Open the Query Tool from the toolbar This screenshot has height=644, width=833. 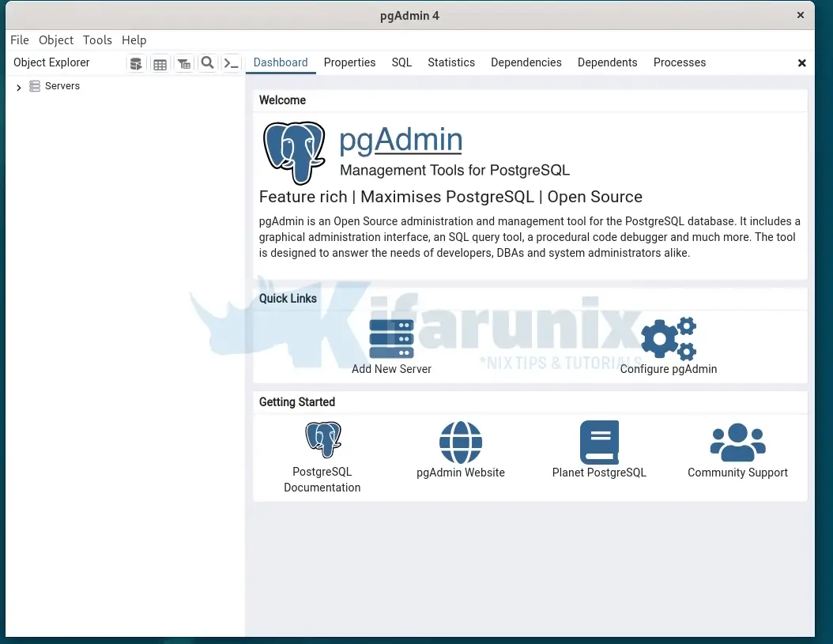[x=136, y=63]
